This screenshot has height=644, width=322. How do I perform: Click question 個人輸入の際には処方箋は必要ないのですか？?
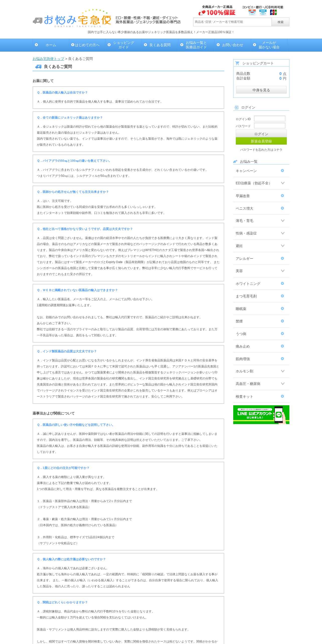tap(71, 559)
